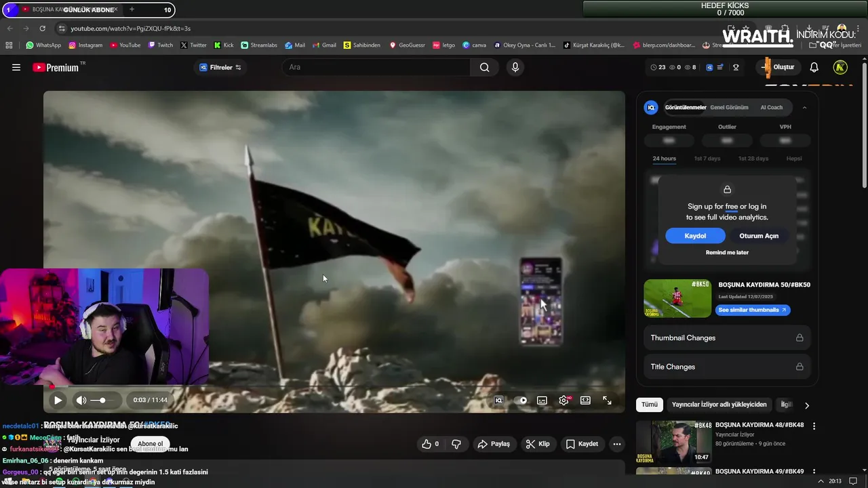
Task: Expand Thumbnail Changes section
Action: click(727, 338)
